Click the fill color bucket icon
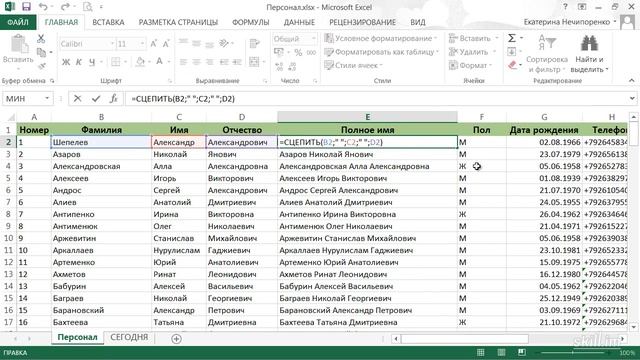Image resolution: width=640 pixels, height=360 pixels. 140,62
